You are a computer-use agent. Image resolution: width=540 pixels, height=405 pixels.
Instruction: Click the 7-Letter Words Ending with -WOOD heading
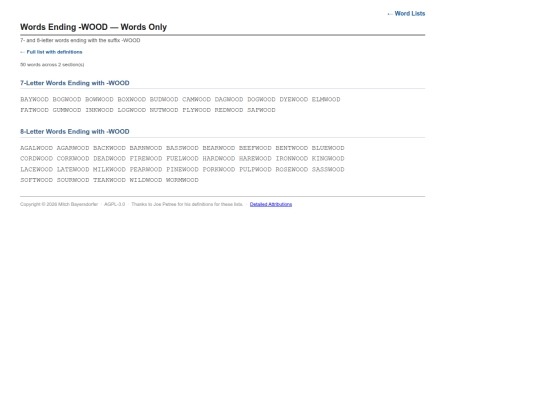(x=75, y=83)
